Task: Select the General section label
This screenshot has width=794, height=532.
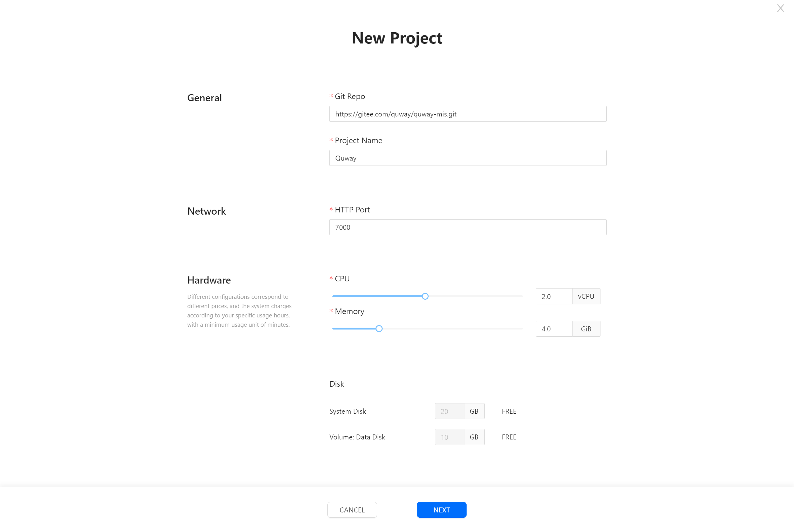Action: [205, 98]
